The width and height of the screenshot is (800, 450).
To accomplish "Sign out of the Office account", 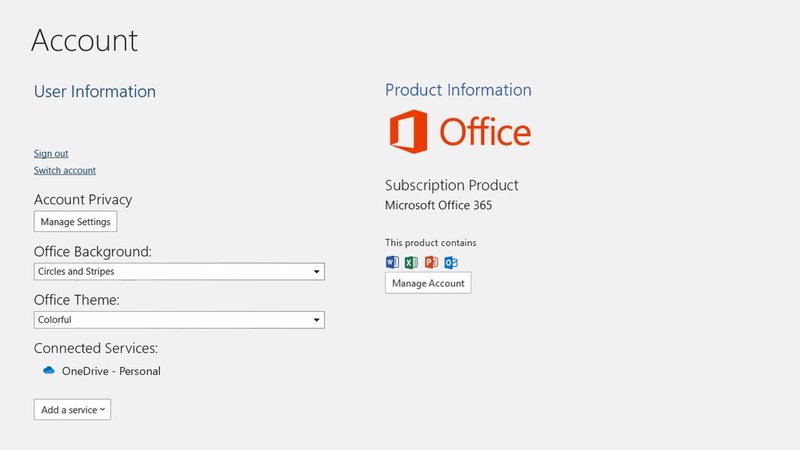I will 51,154.
